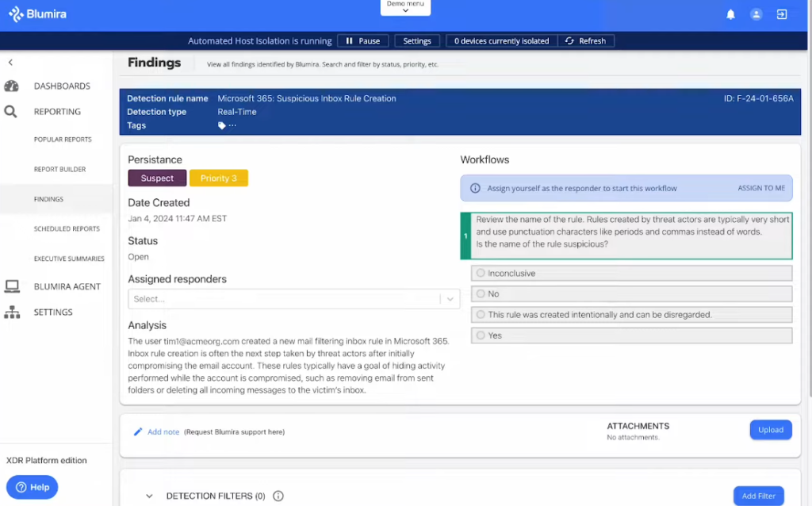Screen dimensions: 812x506
Task: Click the Priority 3 badge
Action: [x=219, y=178]
